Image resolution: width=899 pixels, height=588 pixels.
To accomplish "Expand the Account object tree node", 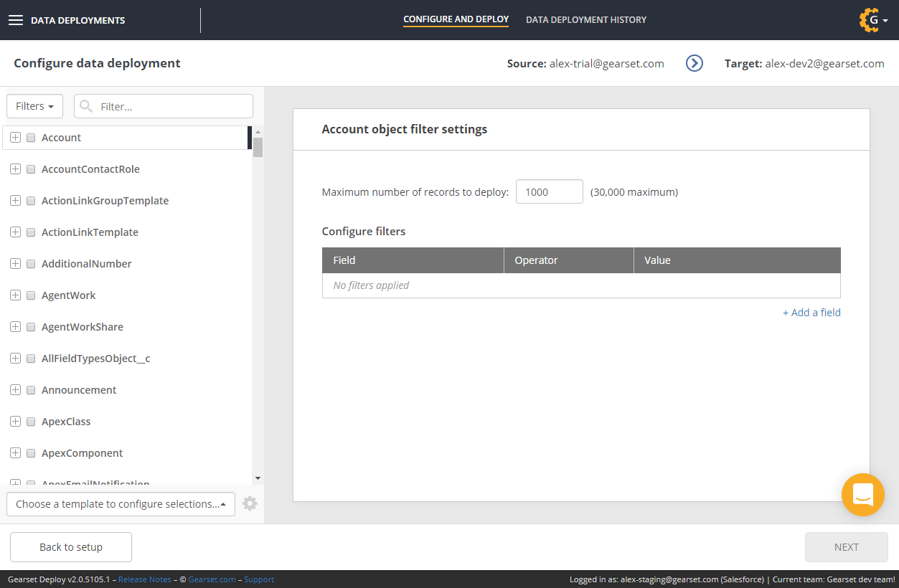I will [15, 138].
